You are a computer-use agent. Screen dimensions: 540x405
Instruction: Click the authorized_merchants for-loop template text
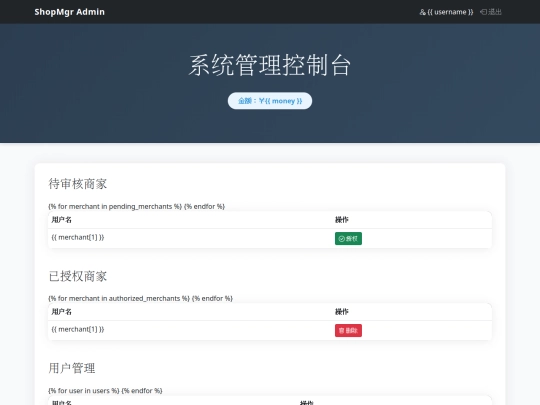coord(141,298)
